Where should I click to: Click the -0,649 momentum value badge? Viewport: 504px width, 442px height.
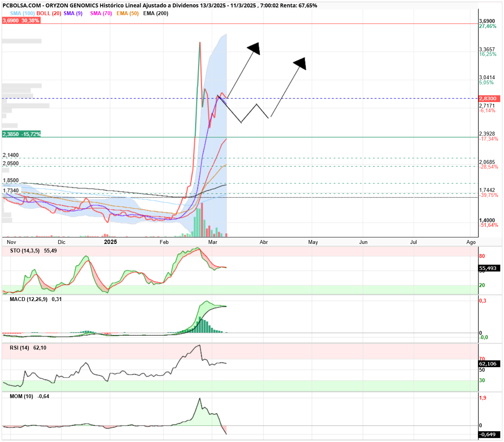pos(489,435)
